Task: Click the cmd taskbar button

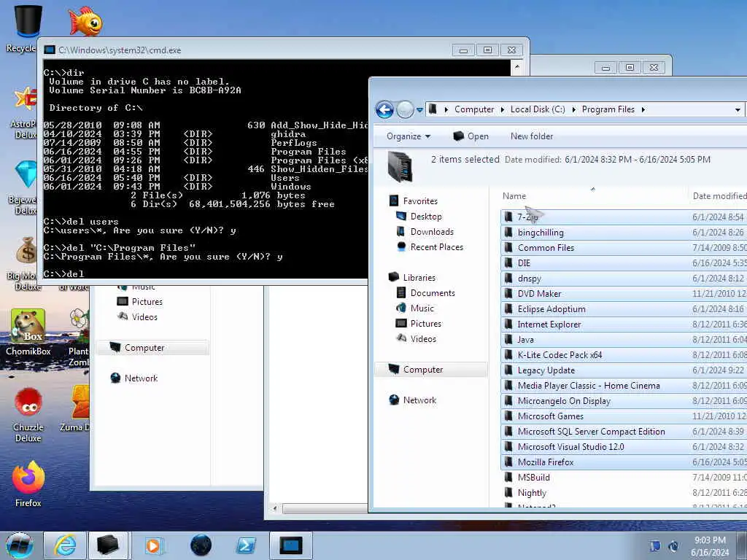Action: coord(290,545)
